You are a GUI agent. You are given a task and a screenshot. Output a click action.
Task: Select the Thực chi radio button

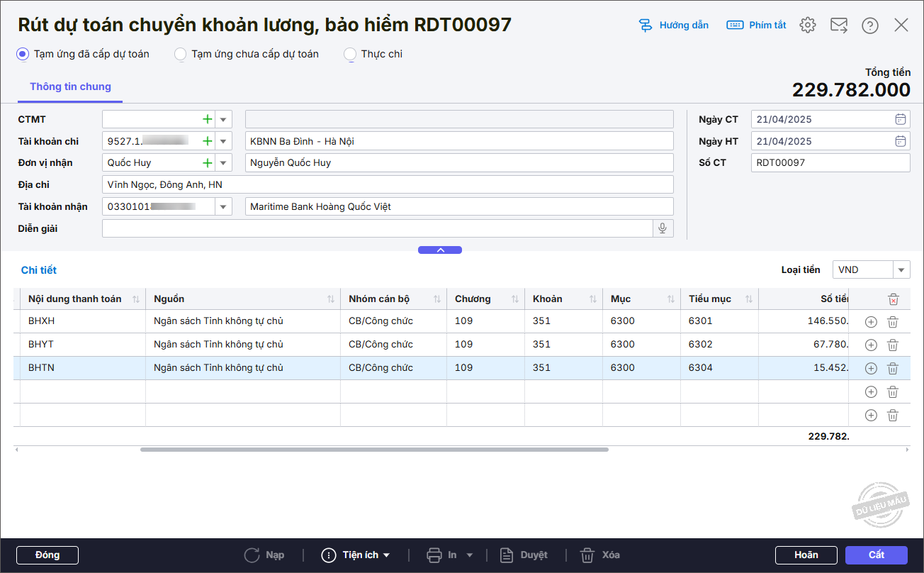[x=350, y=54]
